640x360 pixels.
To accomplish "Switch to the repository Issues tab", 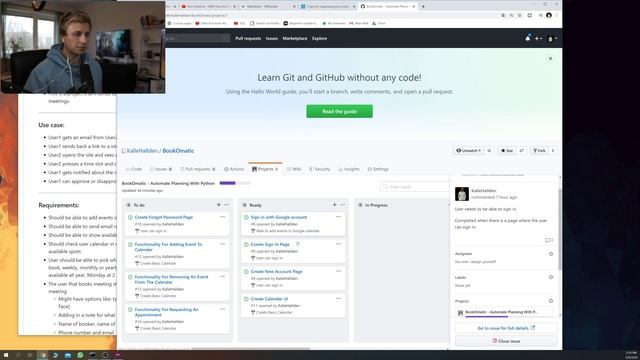I will coord(160,169).
